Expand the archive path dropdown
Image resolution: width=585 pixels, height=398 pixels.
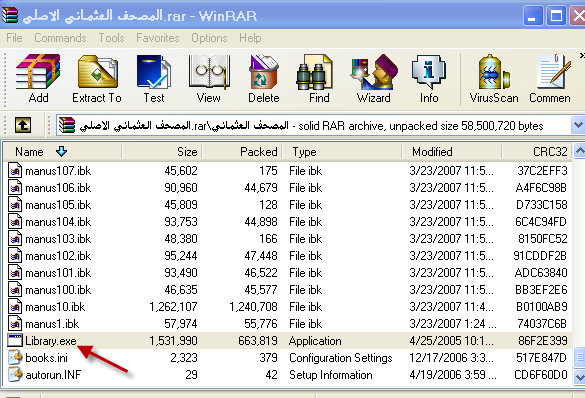[x=578, y=125]
